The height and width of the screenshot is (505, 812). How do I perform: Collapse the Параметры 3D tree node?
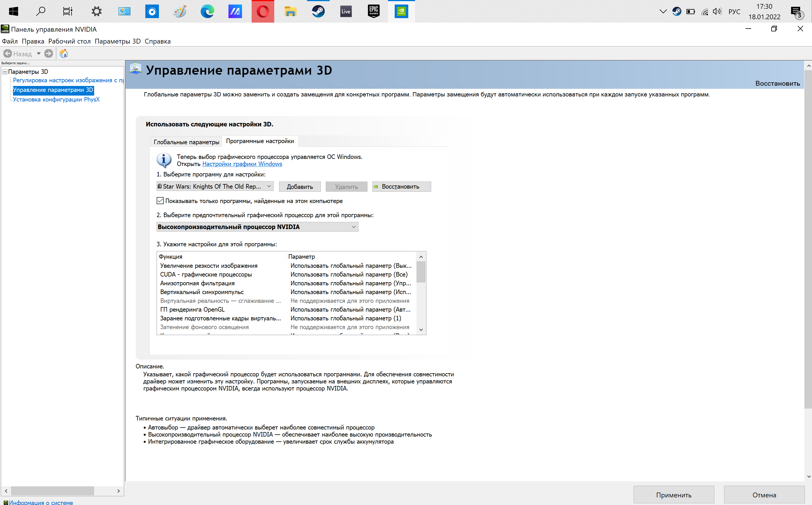(x=5, y=72)
